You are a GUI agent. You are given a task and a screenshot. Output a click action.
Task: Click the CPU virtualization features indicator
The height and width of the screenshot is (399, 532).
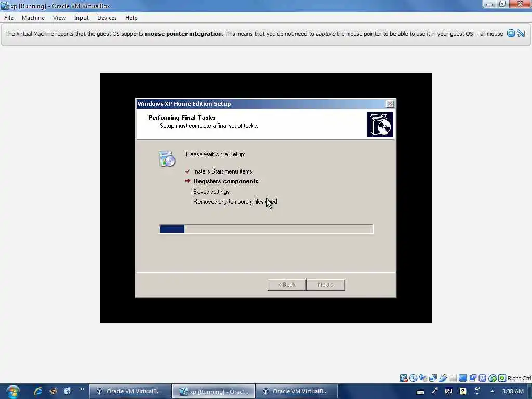point(482,378)
